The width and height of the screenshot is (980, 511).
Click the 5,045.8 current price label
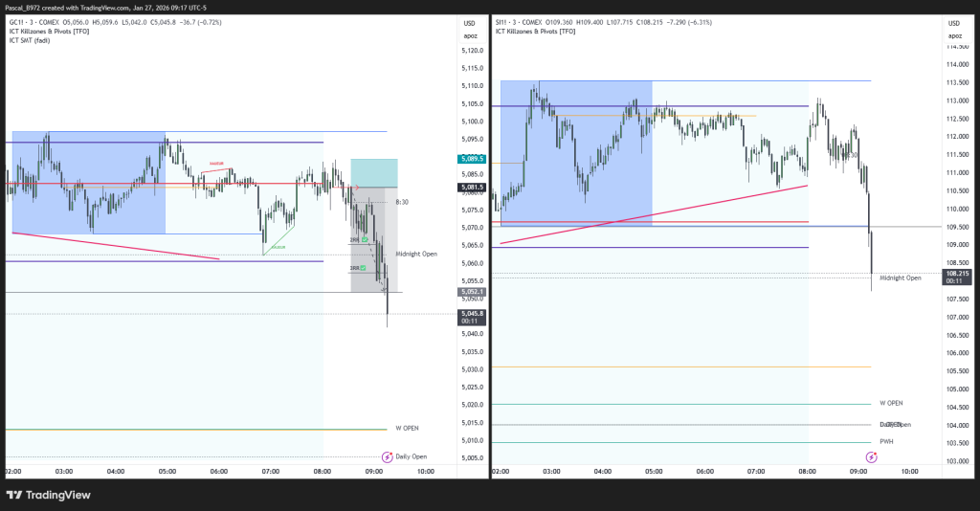coord(473,313)
